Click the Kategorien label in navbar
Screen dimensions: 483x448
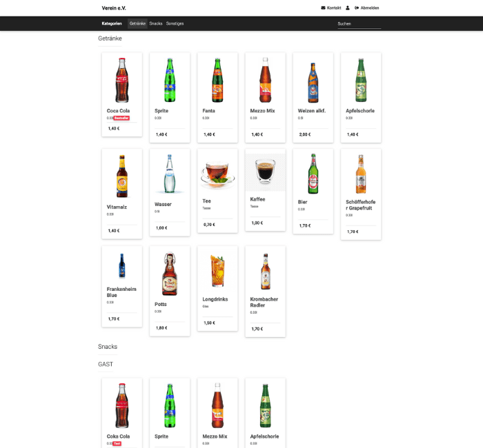click(112, 23)
